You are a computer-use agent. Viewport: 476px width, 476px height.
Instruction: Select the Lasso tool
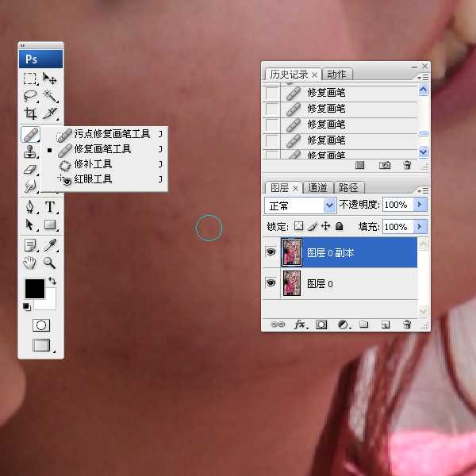click(30, 96)
